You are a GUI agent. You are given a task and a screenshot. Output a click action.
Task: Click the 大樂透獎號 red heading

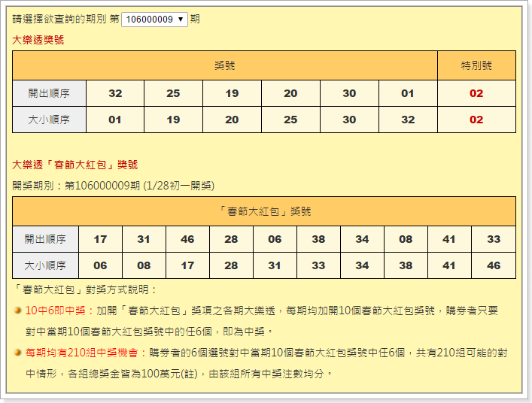pyautogui.click(x=38, y=40)
